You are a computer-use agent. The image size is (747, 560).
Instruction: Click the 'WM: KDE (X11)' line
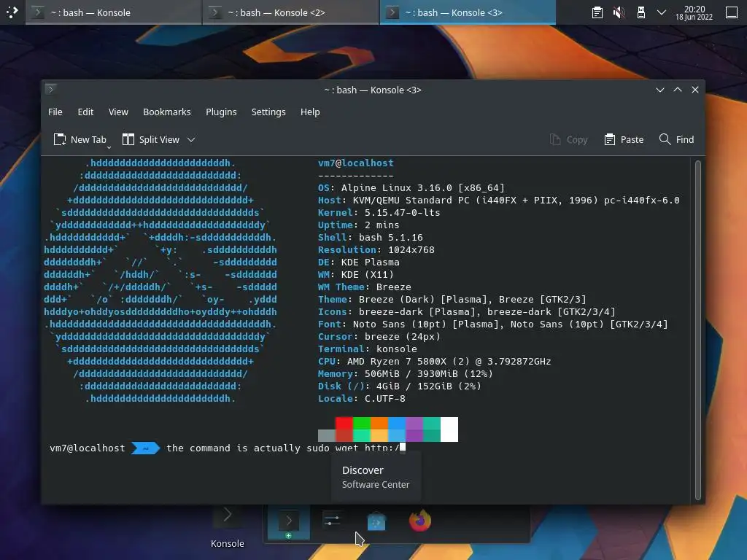point(356,274)
